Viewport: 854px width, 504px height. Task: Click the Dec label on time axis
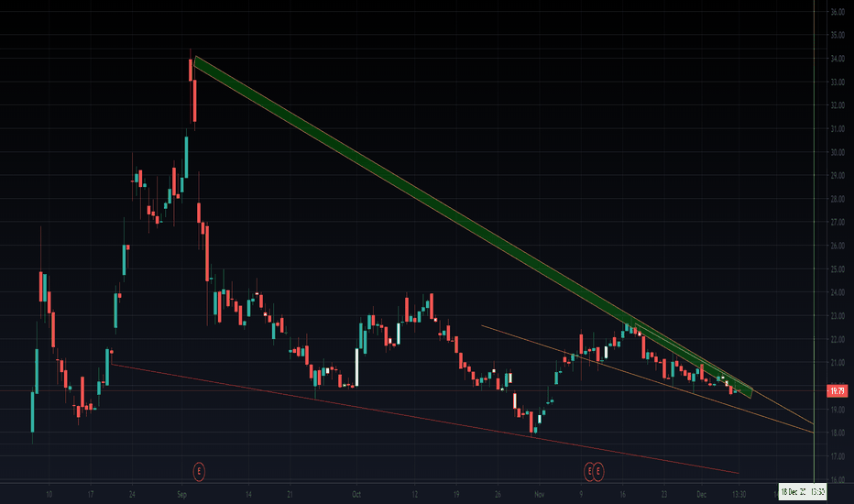[x=702, y=495]
